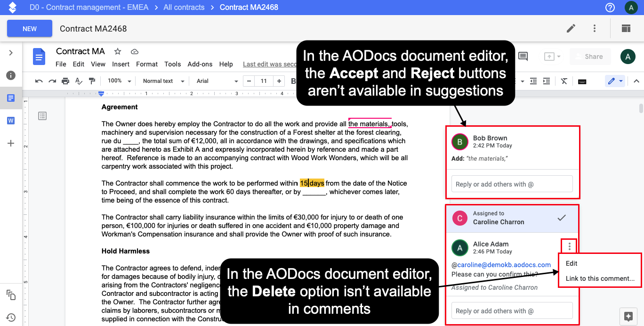This screenshot has width=644, height=326.
Task: Open the three-dot menu in the AODocs title bar
Action: pos(595,28)
